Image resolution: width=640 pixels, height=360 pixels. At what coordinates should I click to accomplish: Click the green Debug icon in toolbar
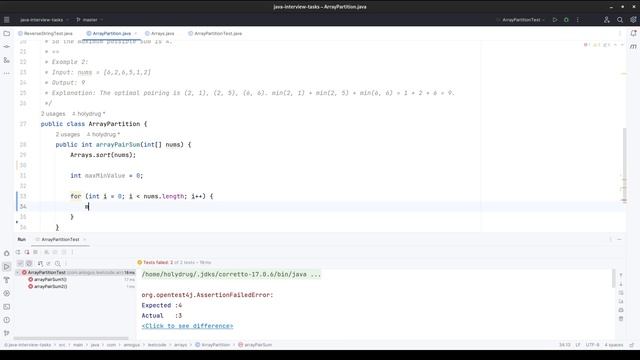(566, 20)
